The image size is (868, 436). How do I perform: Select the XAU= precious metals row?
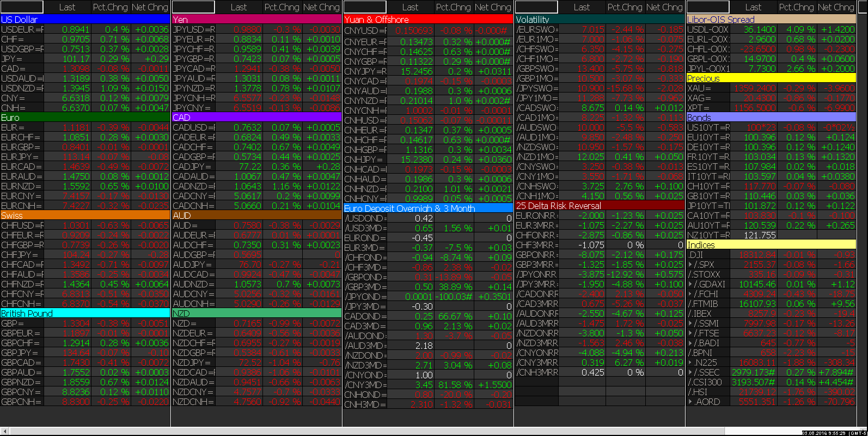[771, 88]
